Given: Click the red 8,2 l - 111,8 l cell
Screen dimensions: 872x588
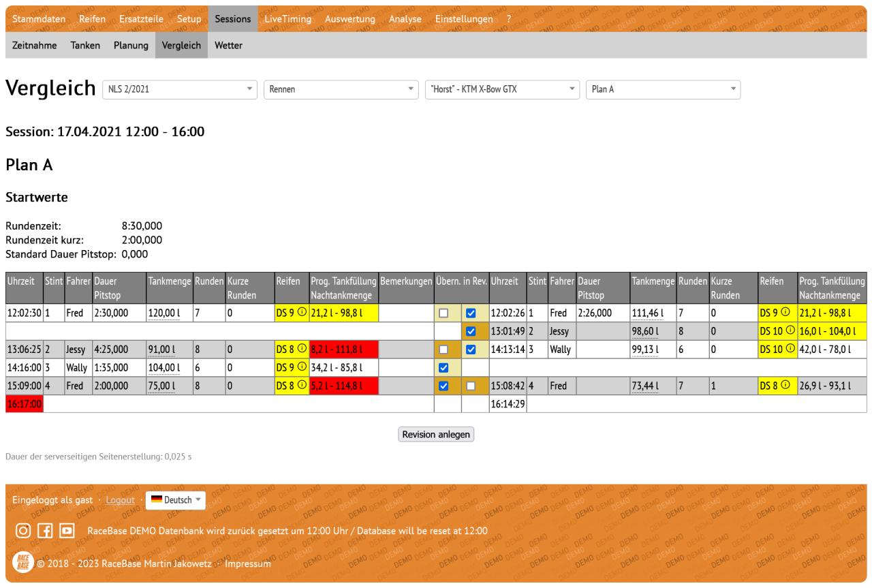Looking at the screenshot, I should tap(344, 350).
